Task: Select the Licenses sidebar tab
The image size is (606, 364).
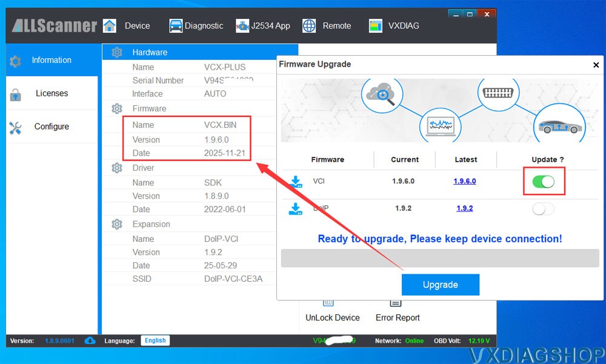Action: (x=52, y=93)
